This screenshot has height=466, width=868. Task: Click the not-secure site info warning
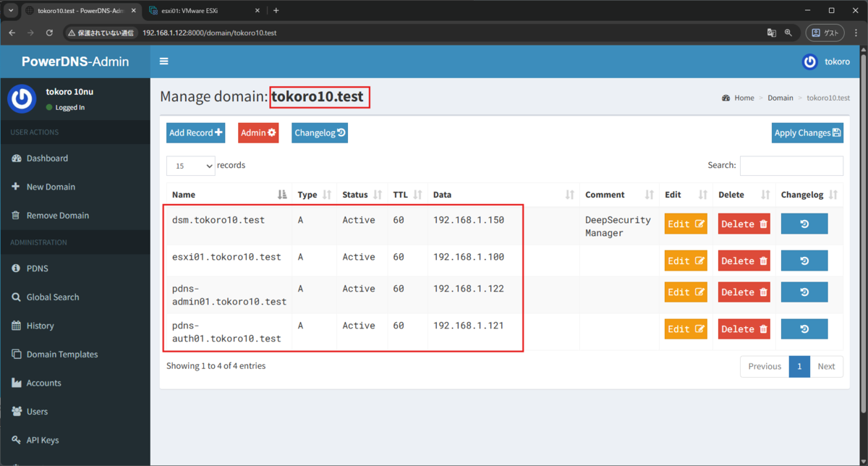[x=101, y=33]
